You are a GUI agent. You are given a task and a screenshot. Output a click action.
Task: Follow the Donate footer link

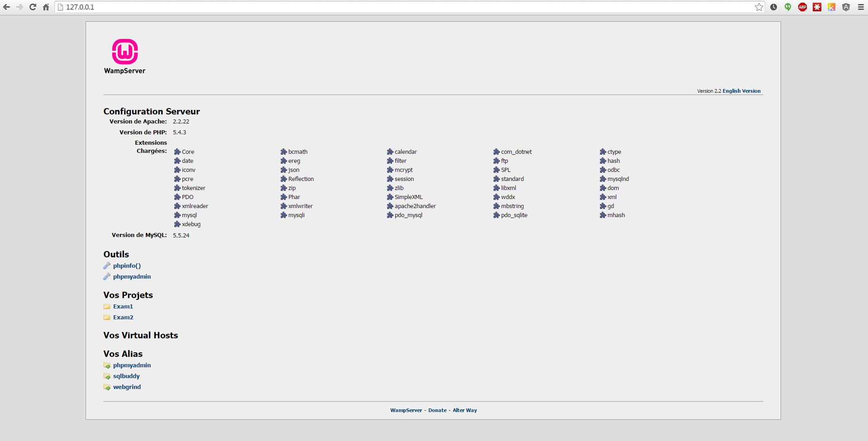tap(437, 411)
